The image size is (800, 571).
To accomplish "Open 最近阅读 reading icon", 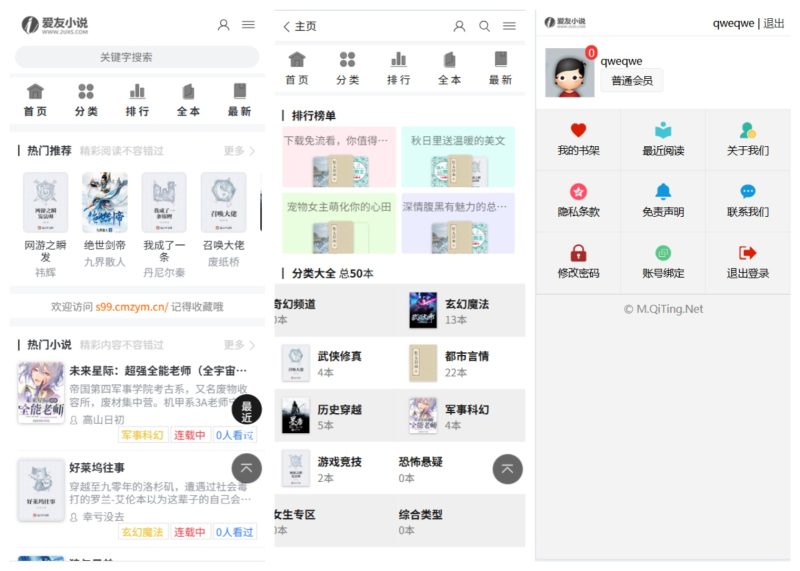I will pyautogui.click(x=663, y=131).
